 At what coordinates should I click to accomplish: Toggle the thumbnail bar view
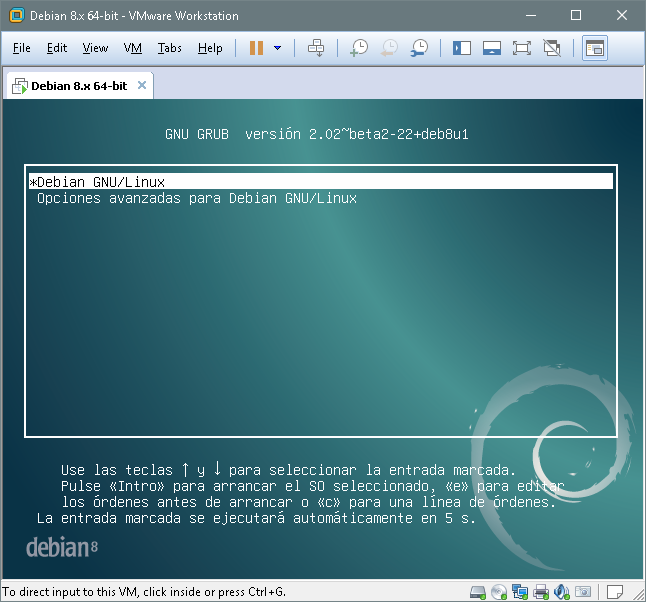(x=491, y=48)
